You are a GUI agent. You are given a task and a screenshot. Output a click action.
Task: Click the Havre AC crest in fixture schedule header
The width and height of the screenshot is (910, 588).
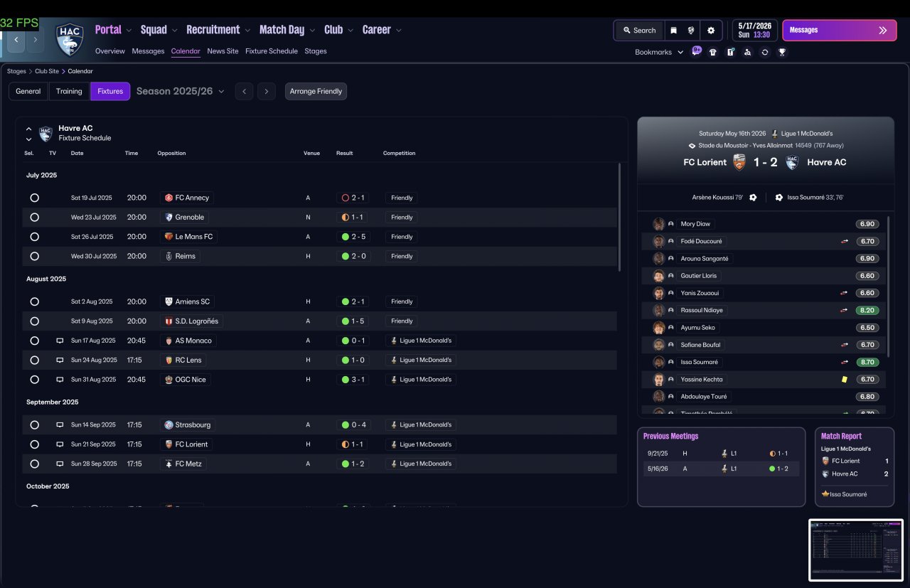(45, 134)
